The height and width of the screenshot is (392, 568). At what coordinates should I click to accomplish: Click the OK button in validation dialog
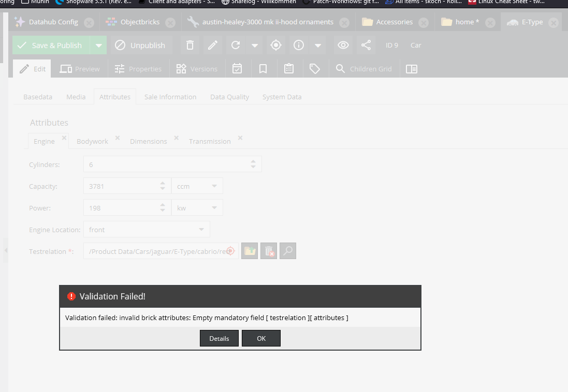pyautogui.click(x=261, y=338)
